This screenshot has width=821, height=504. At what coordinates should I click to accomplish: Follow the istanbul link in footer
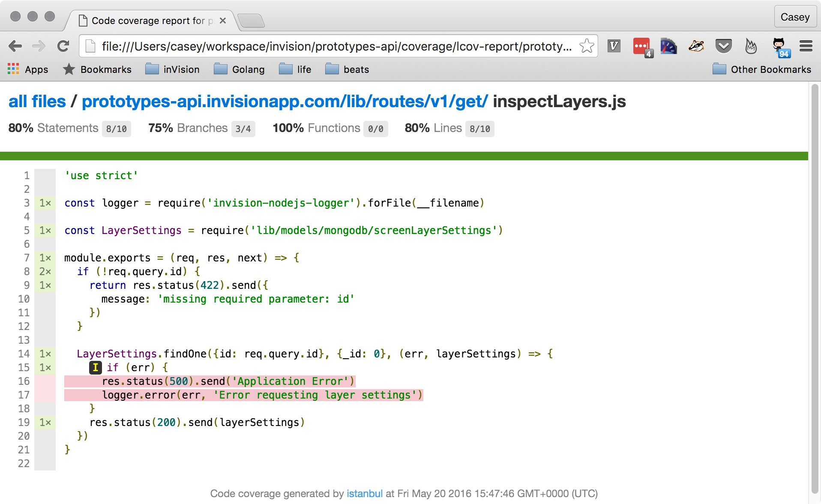click(365, 494)
